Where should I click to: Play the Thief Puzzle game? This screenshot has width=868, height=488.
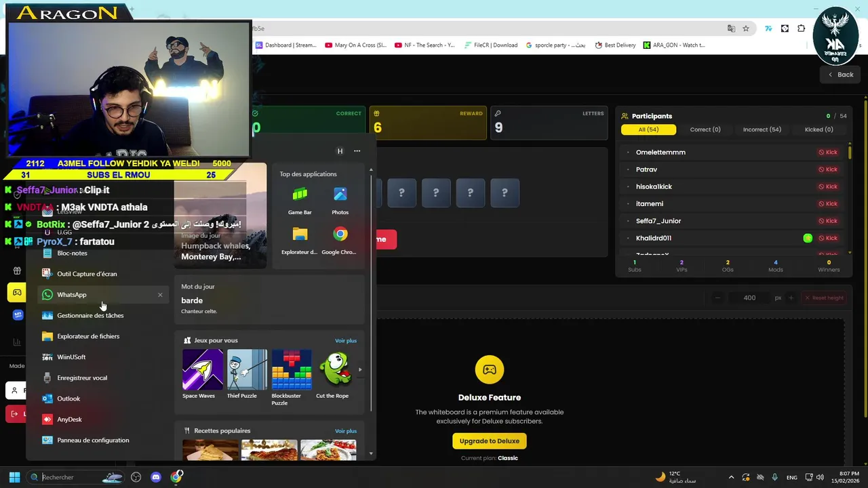click(x=247, y=374)
